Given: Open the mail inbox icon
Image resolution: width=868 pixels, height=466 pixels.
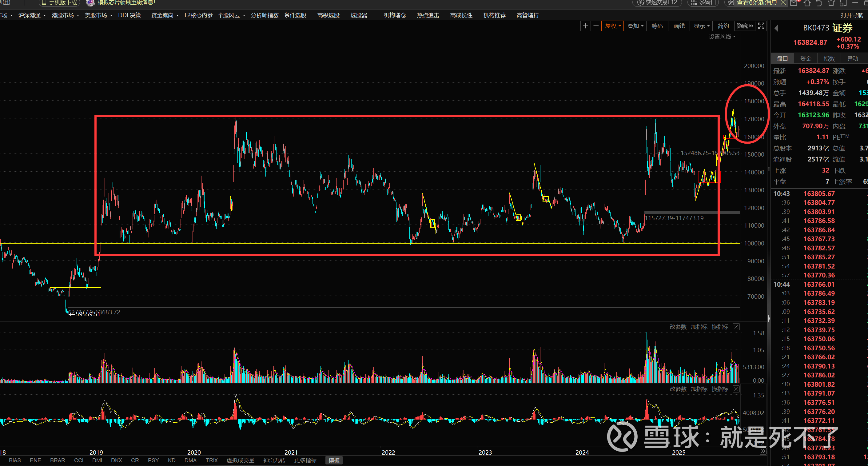Looking at the screenshot, I should tap(794, 3).
